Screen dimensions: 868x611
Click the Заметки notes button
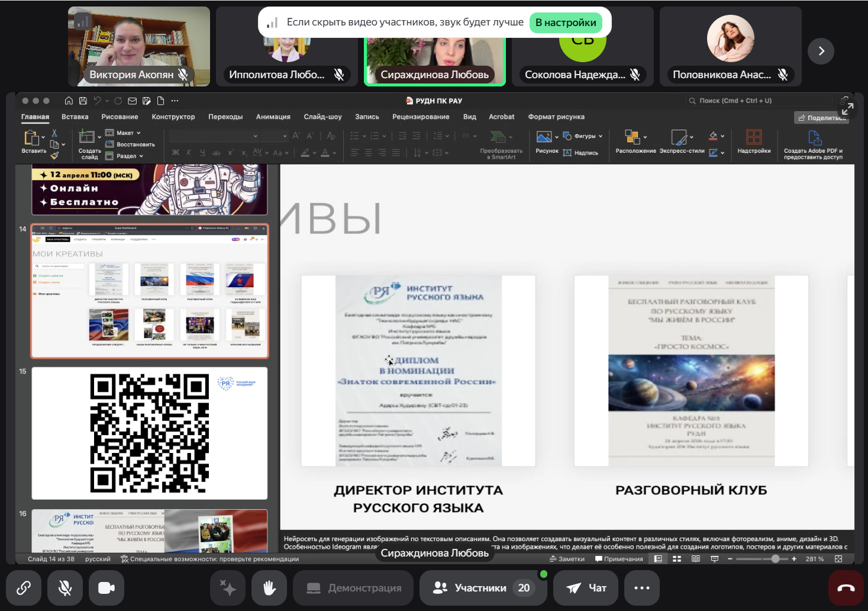[567, 559]
